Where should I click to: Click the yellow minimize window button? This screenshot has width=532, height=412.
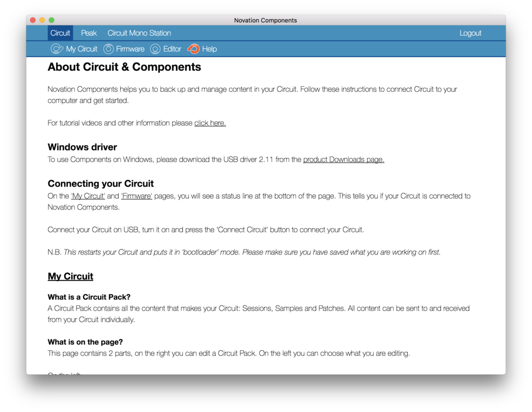pyautogui.click(x=42, y=20)
